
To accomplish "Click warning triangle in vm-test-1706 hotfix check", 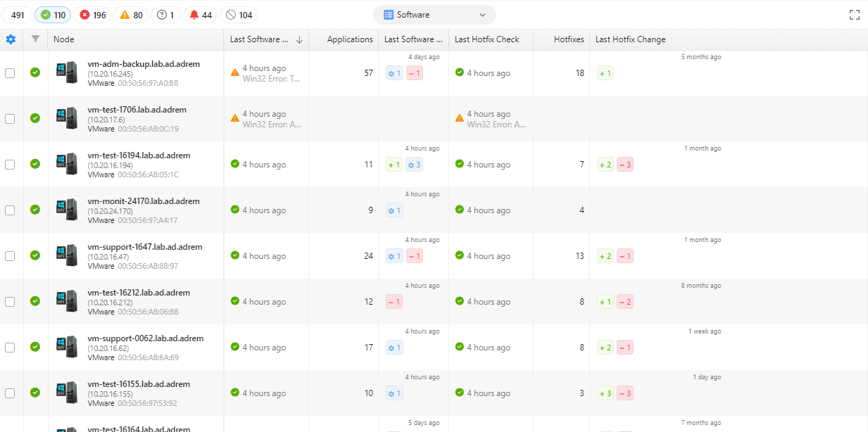I will click(460, 118).
